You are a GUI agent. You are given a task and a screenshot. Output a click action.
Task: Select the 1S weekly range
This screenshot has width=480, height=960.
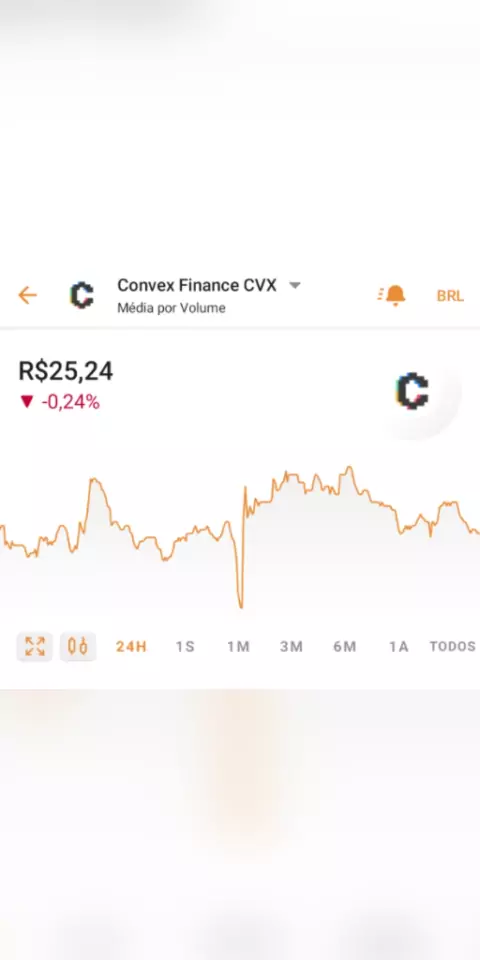click(185, 647)
